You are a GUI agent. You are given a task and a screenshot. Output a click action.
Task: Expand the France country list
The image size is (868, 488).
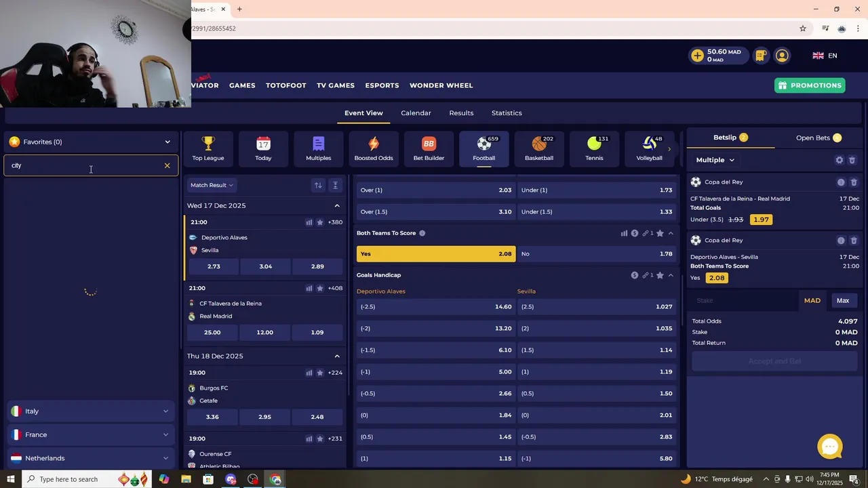(x=91, y=434)
